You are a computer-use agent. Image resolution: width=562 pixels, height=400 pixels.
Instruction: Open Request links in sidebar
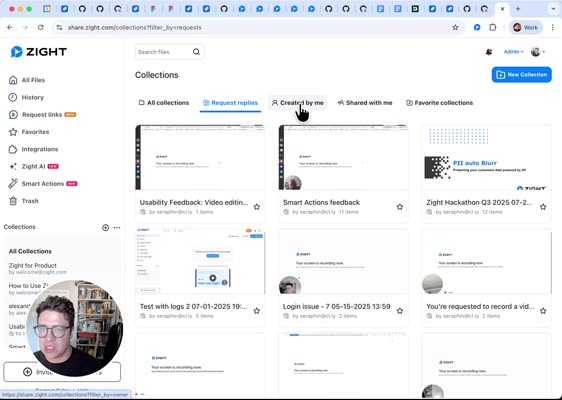pyautogui.click(x=42, y=115)
